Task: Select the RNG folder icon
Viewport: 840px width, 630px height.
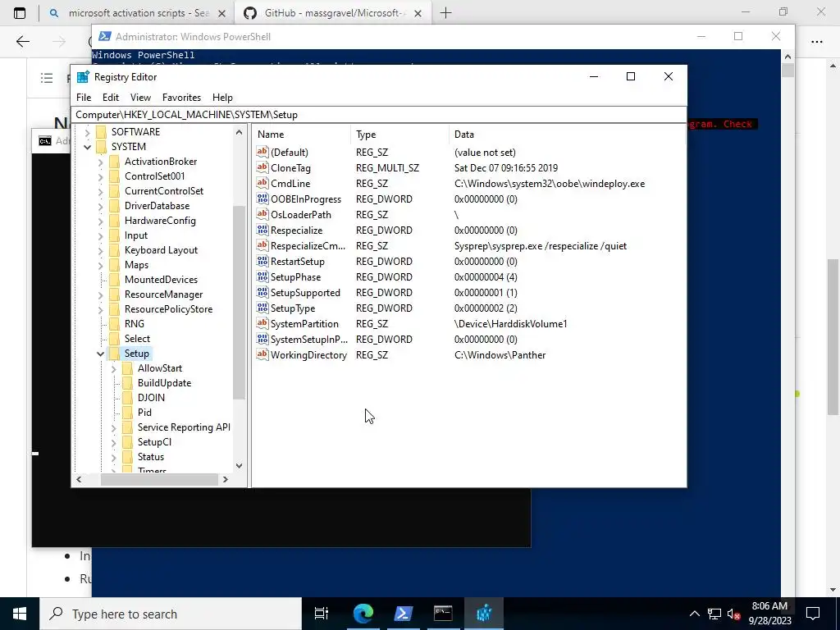Action: [114, 324]
